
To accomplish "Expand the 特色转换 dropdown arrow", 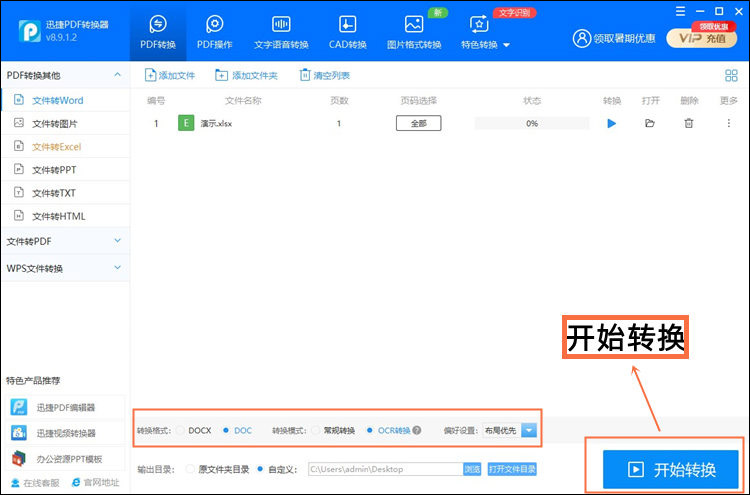I will pos(507,45).
